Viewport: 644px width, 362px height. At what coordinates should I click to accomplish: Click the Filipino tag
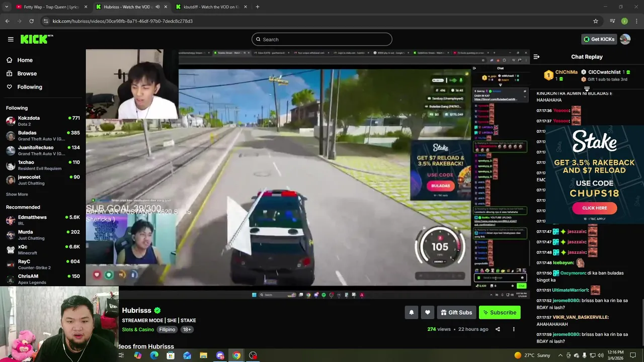coord(167,329)
